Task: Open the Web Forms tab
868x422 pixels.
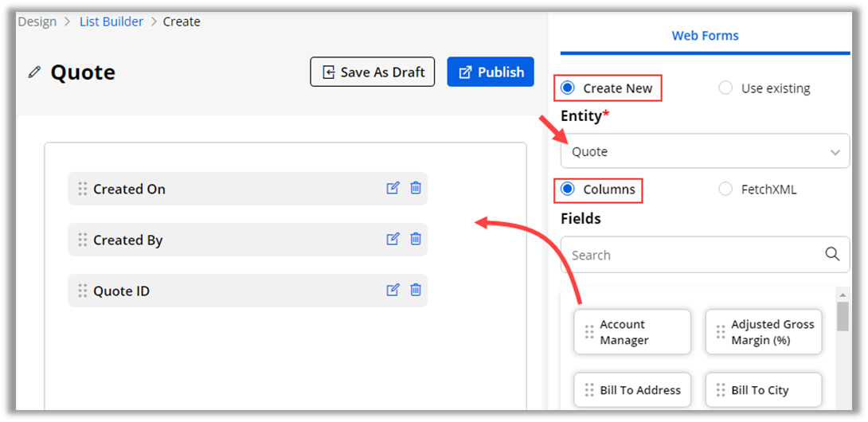Action: point(705,36)
